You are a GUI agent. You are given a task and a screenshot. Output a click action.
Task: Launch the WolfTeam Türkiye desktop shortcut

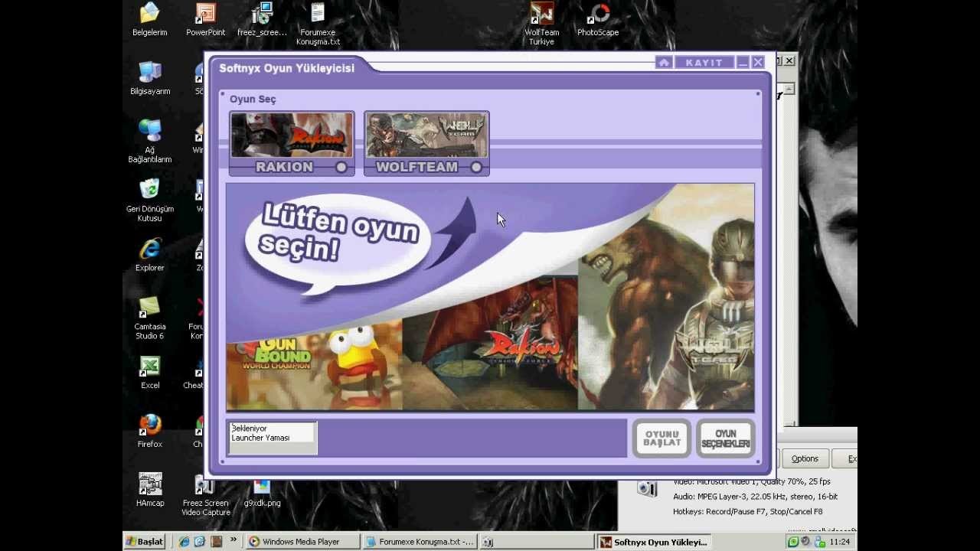coord(542,24)
